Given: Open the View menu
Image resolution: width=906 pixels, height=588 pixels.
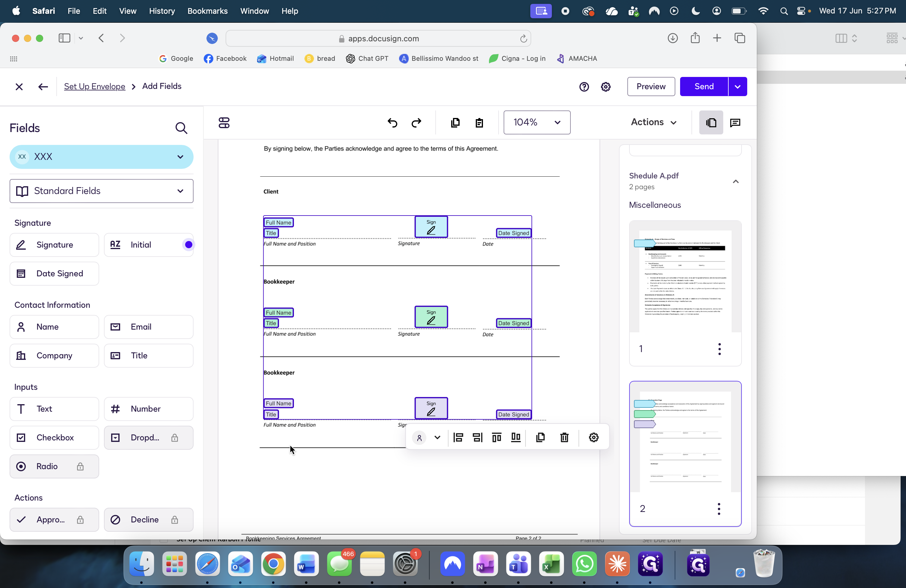Looking at the screenshot, I should tap(128, 11).
